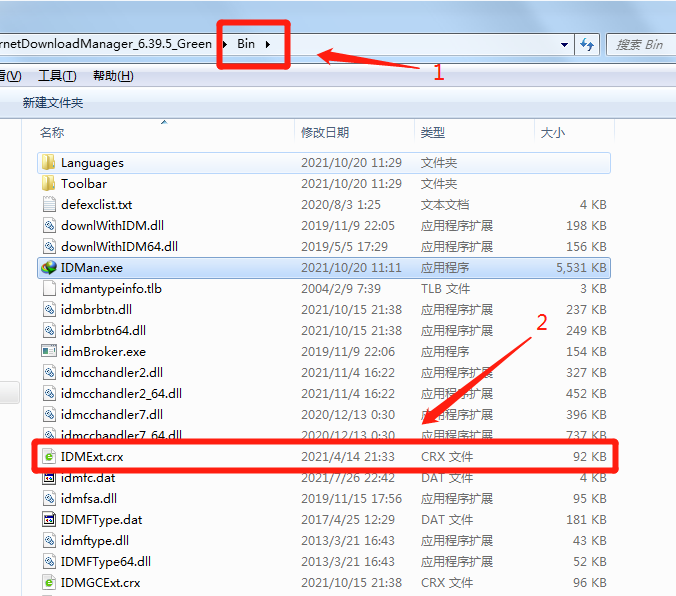Select the idmantypeinfo.tlb file name
This screenshot has width=676, height=596.
111,289
